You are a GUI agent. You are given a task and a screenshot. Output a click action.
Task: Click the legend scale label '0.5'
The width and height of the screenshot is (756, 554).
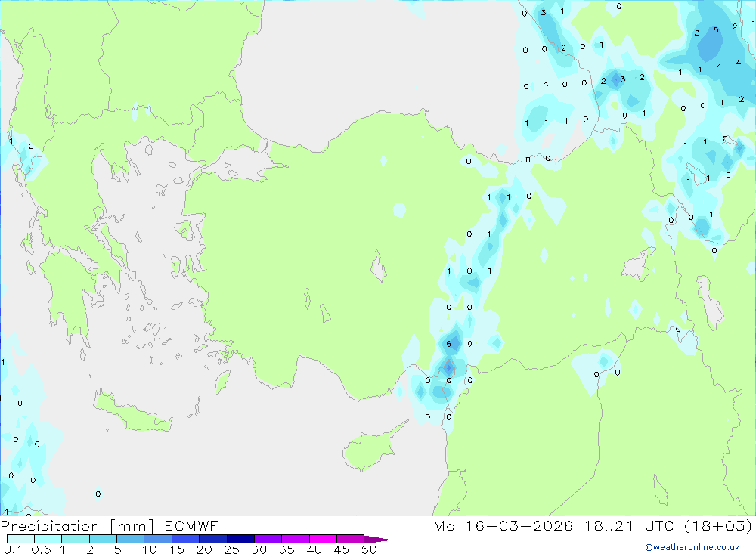[x=41, y=549]
